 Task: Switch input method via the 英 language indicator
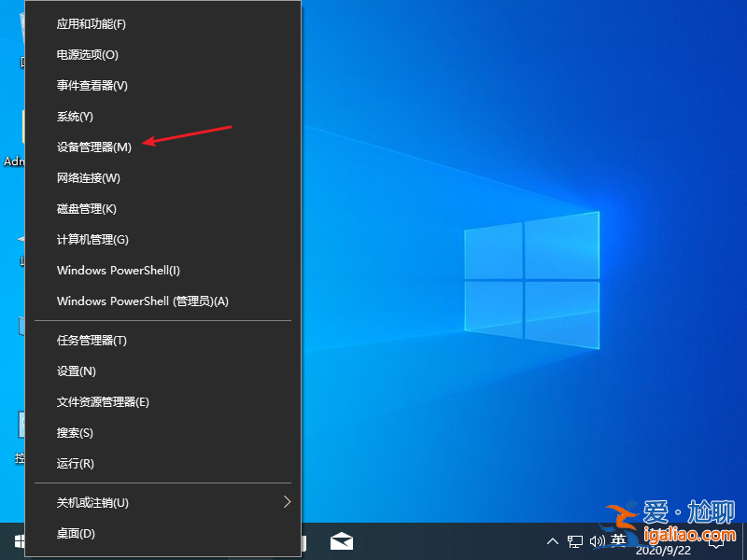618,541
